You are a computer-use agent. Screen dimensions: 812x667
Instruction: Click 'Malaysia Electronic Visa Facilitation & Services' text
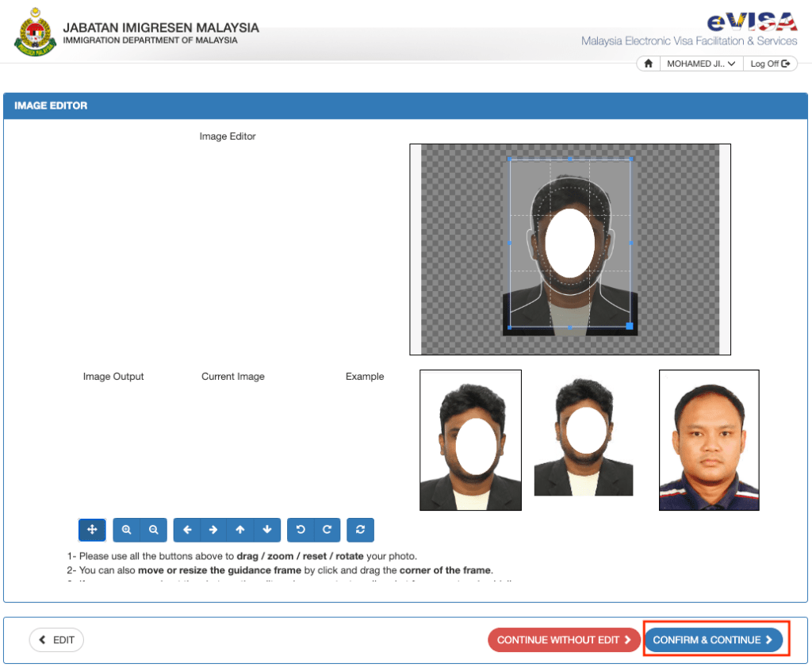click(x=689, y=41)
